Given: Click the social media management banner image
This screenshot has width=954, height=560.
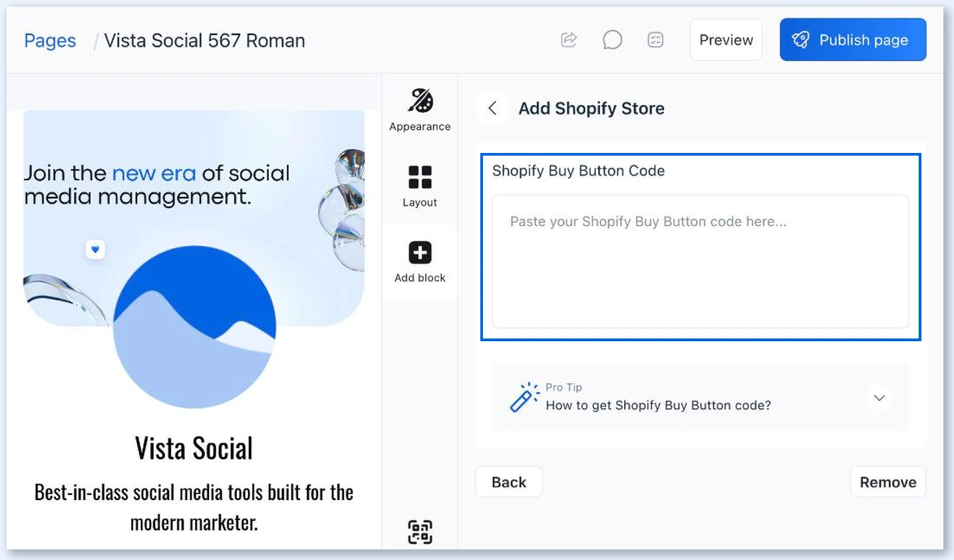Looking at the screenshot, I should pyautogui.click(x=194, y=218).
